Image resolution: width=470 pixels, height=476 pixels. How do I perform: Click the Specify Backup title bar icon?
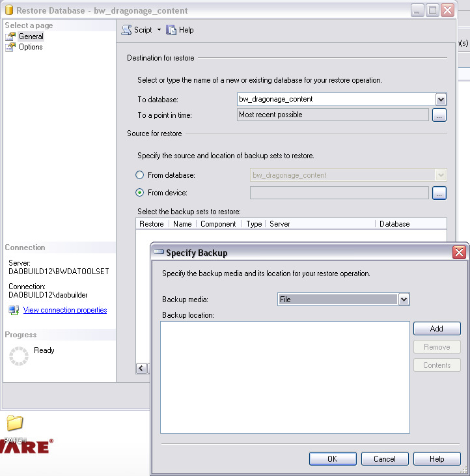click(x=158, y=253)
